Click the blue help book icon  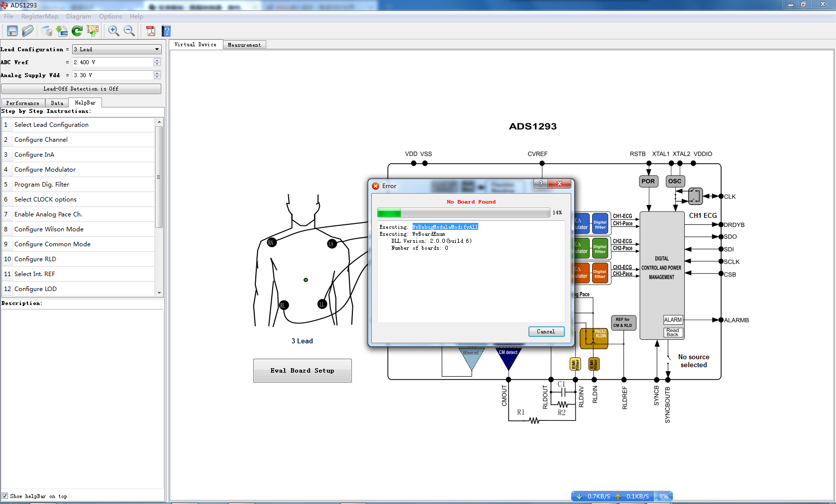click(x=166, y=31)
